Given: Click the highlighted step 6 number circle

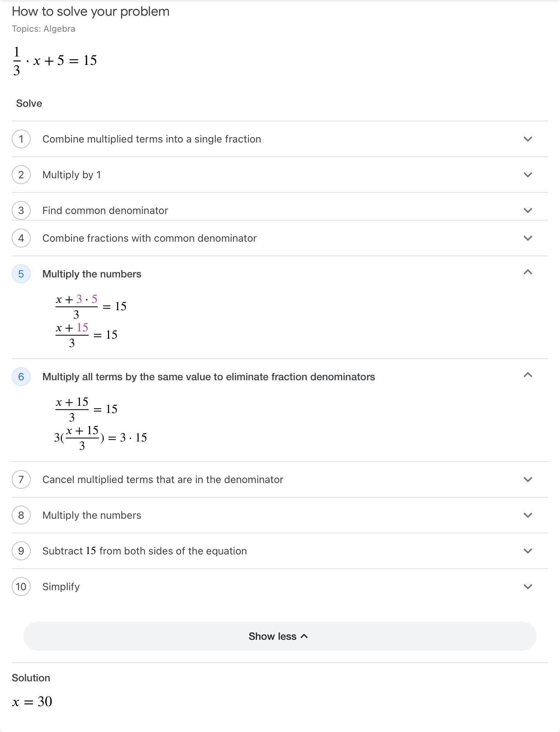Looking at the screenshot, I should tap(21, 377).
